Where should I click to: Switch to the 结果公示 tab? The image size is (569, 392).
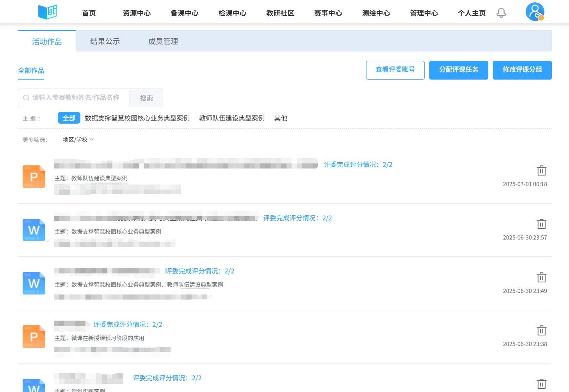tap(105, 41)
